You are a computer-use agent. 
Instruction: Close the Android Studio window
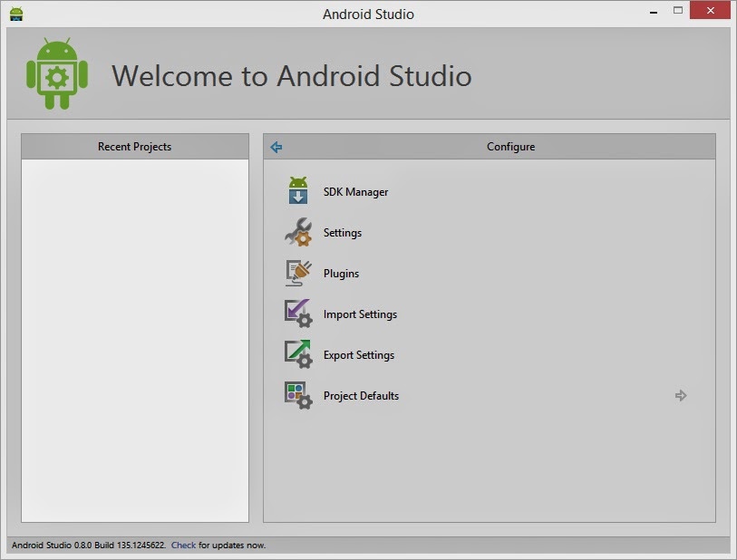pyautogui.click(x=710, y=10)
